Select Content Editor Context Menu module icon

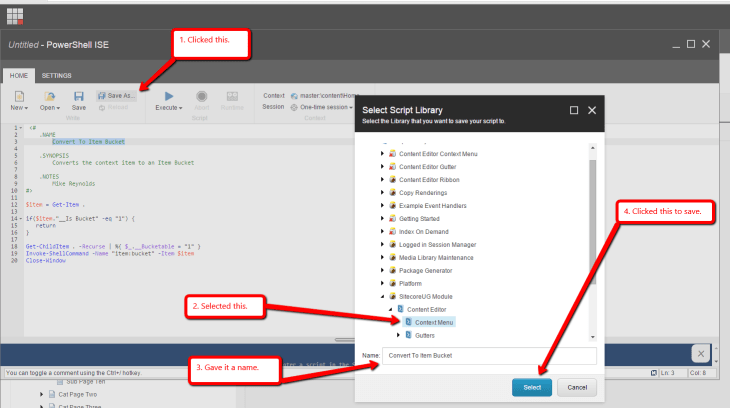coord(392,154)
